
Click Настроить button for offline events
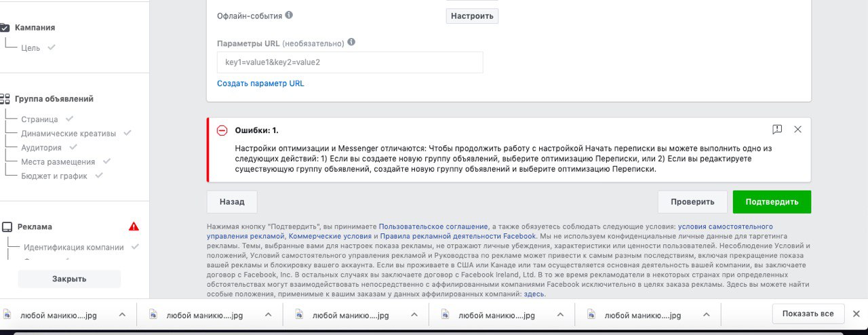pos(472,16)
